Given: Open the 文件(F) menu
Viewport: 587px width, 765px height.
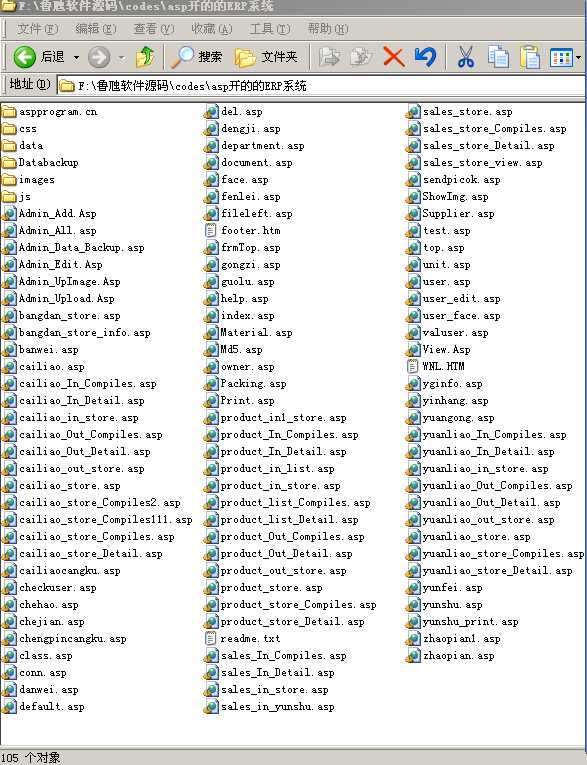Looking at the screenshot, I should pos(38,29).
